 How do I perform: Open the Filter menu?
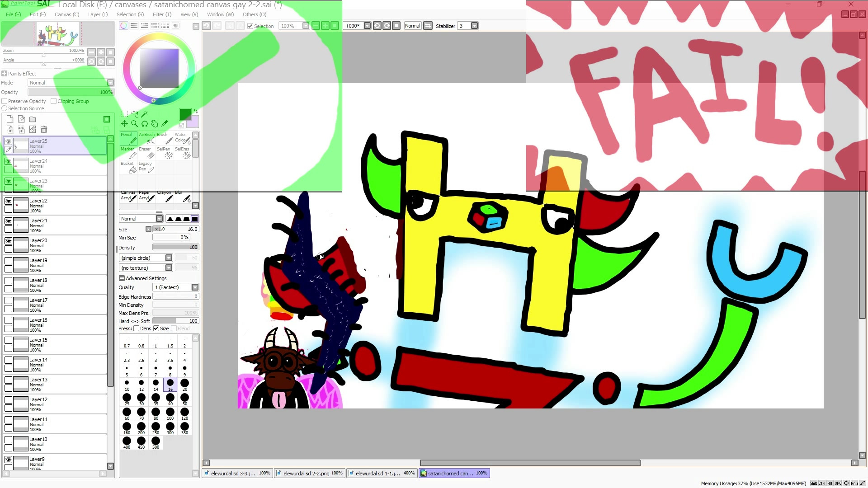161,14
